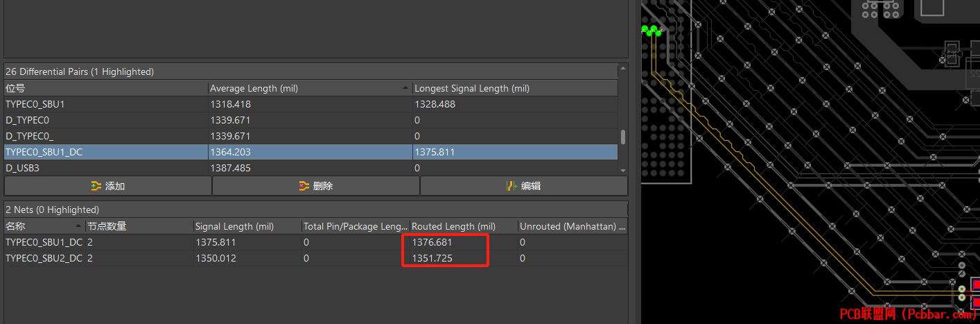Click the scroll-up arrow of pairs list
The height and width of the screenshot is (324, 980).
tap(622, 69)
